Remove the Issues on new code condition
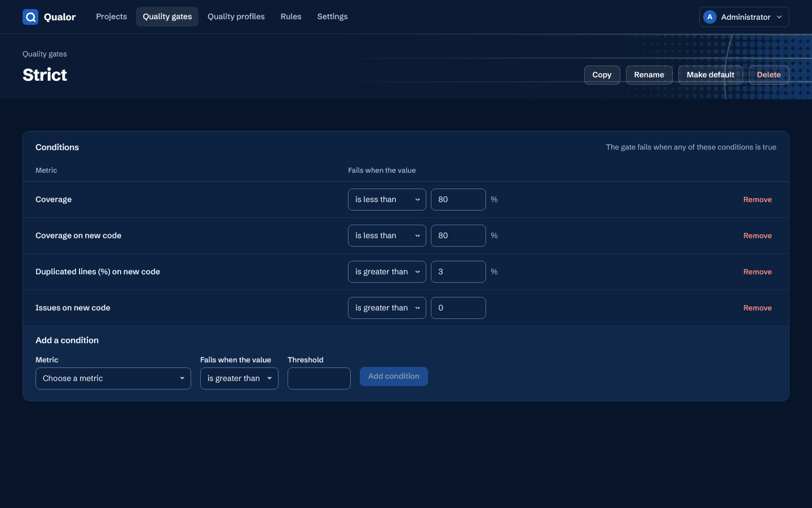This screenshot has width=812, height=508. tap(757, 308)
